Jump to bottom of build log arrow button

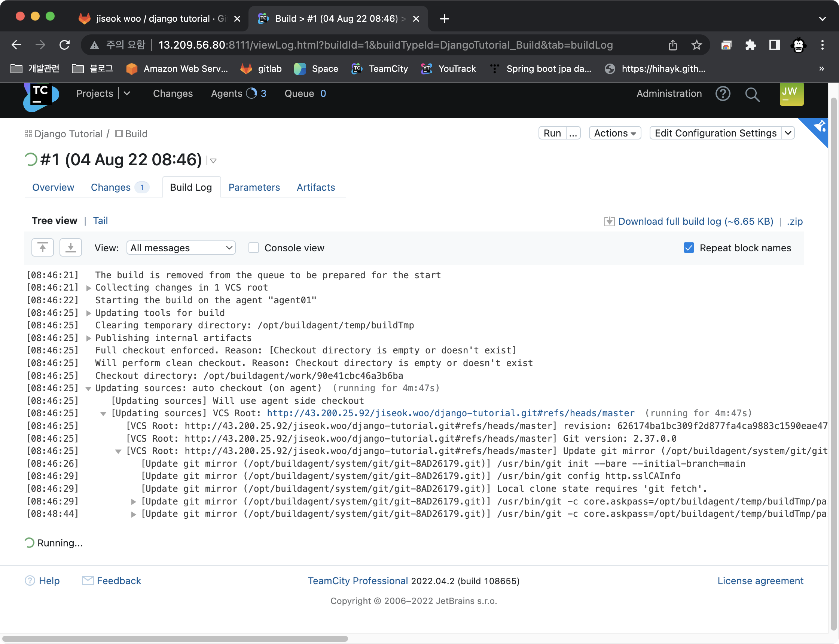(x=71, y=248)
